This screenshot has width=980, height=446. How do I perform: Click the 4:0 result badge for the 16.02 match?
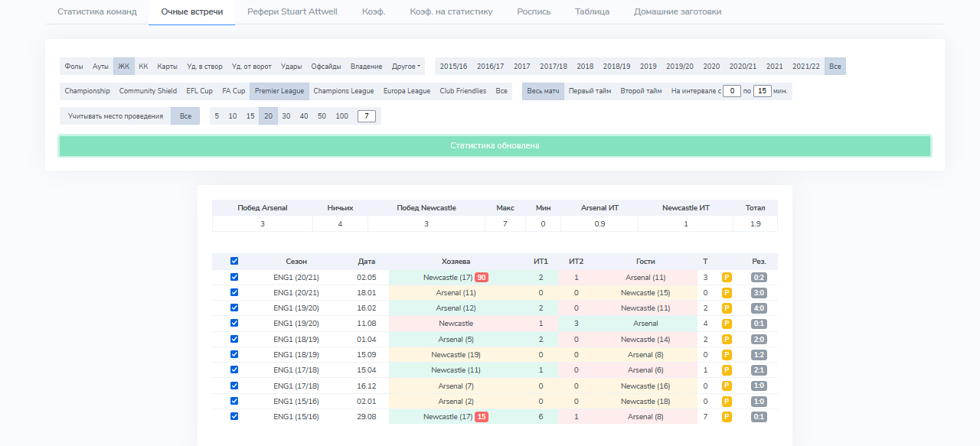759,308
